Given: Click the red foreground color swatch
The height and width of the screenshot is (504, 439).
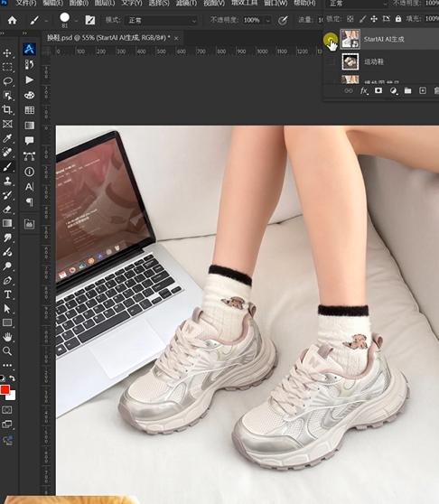Looking at the screenshot, I should (x=5, y=390).
